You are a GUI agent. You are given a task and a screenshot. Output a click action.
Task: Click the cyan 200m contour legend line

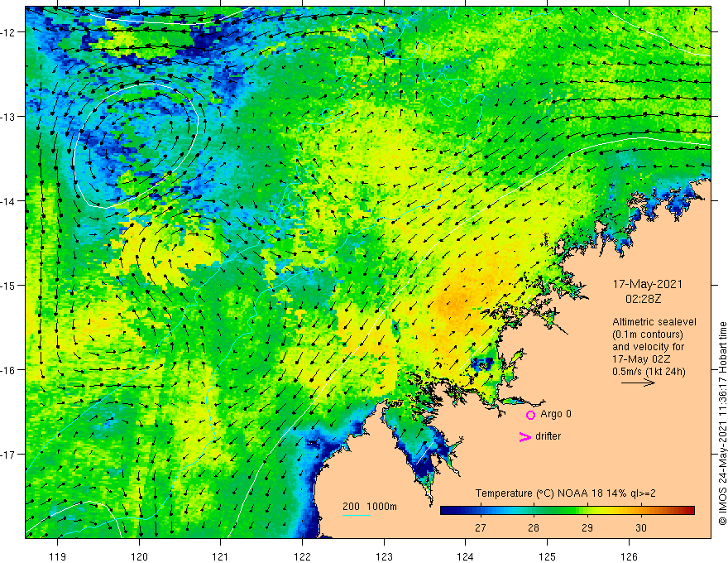coord(356,515)
